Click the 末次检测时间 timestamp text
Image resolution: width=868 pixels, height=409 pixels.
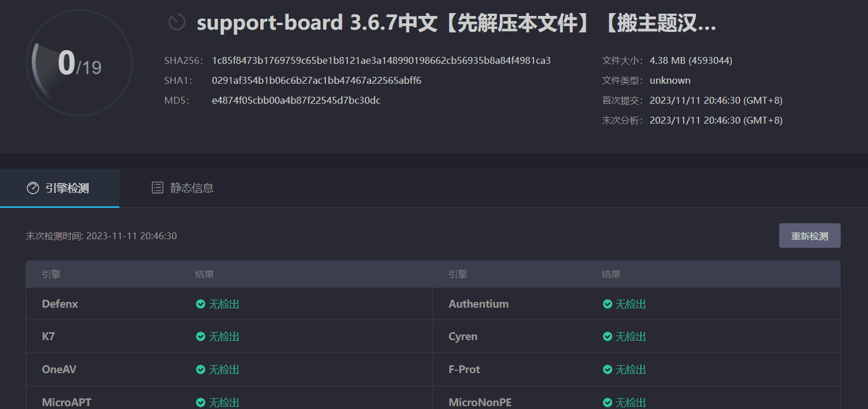[101, 236]
